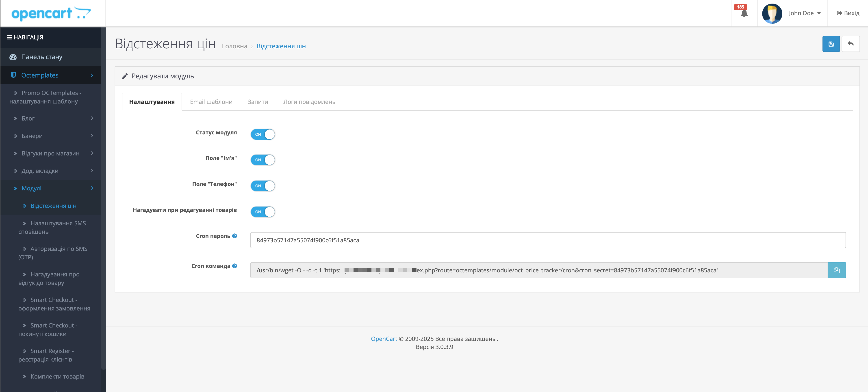868x392 pixels.
Task: Click help icon next to Cron пароль
Action: coord(234,236)
